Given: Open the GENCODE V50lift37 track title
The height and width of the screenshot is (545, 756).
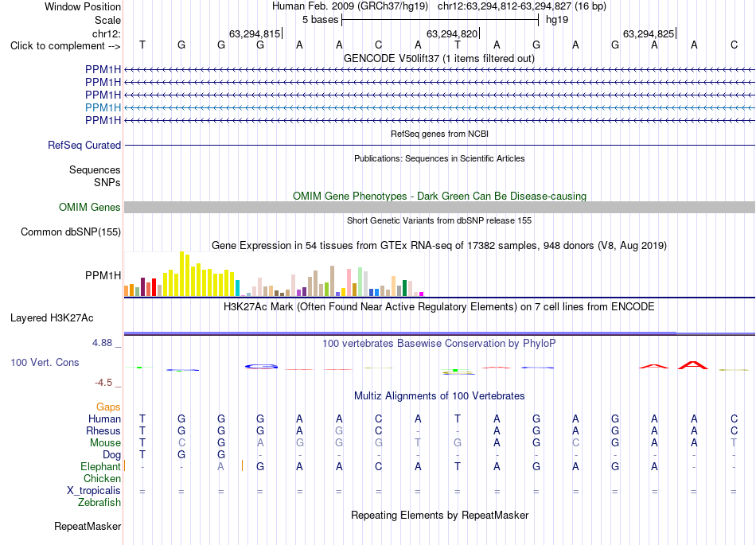Looking at the screenshot, I should [438, 58].
